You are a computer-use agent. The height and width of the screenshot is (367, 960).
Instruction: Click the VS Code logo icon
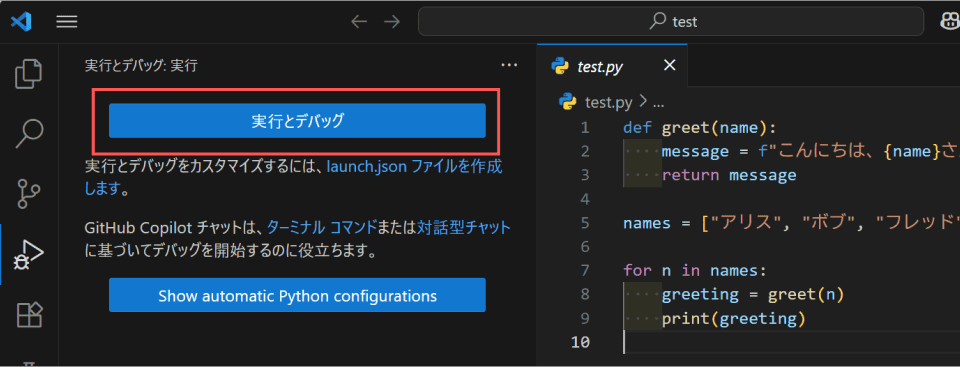21,22
